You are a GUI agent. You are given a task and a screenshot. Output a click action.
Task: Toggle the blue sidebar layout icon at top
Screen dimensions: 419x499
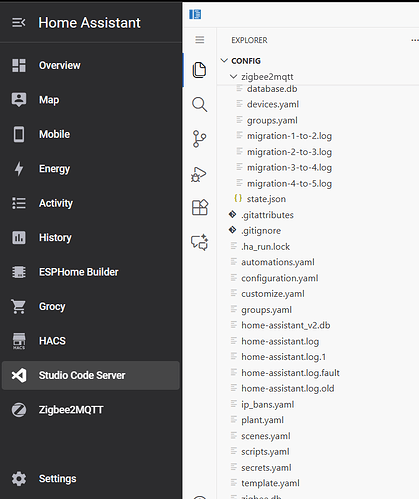(195, 14)
